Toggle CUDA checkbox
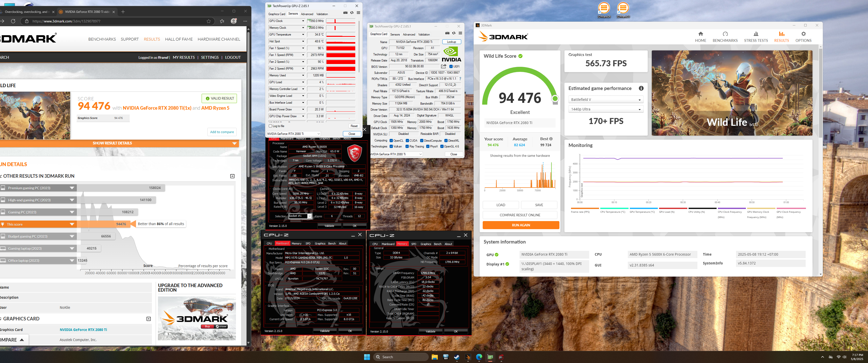 click(408, 141)
